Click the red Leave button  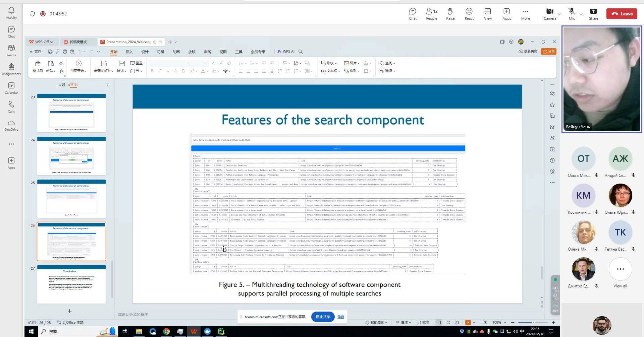pos(622,14)
